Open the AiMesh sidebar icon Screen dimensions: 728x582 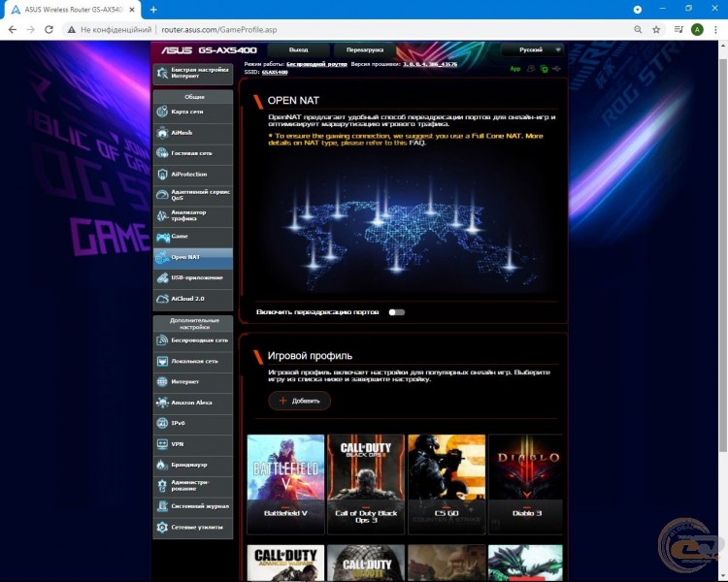tap(162, 133)
